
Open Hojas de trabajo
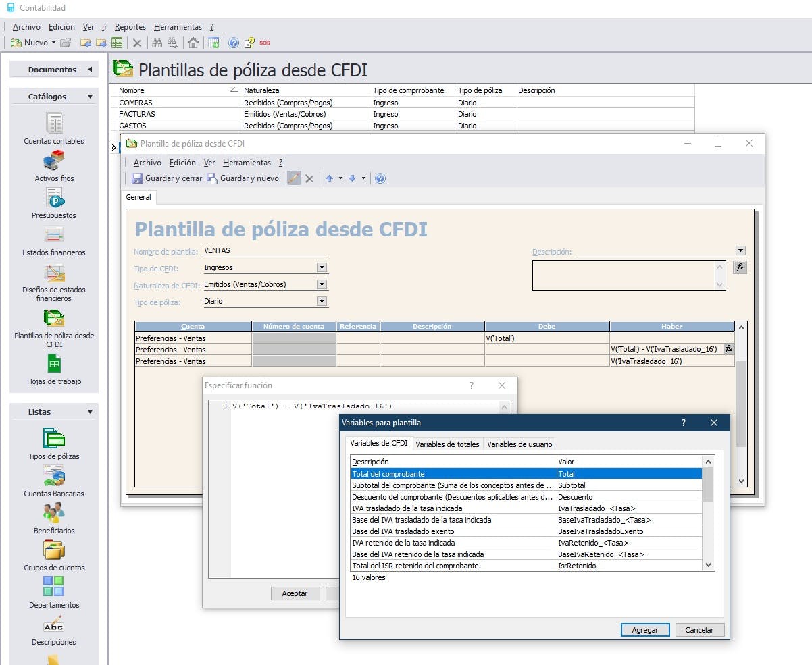[x=54, y=370]
